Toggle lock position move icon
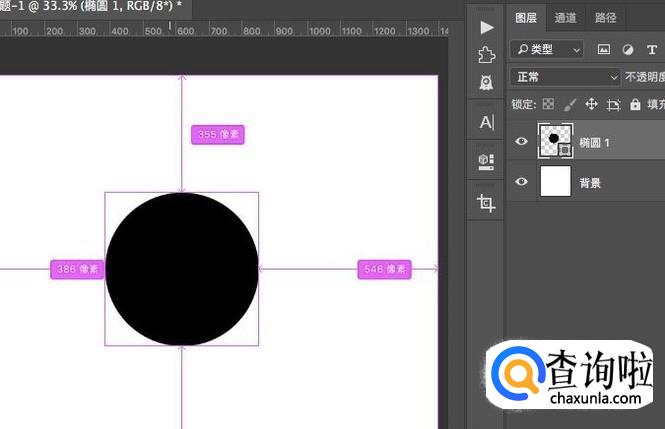The width and height of the screenshot is (665, 429). pyautogui.click(x=591, y=104)
